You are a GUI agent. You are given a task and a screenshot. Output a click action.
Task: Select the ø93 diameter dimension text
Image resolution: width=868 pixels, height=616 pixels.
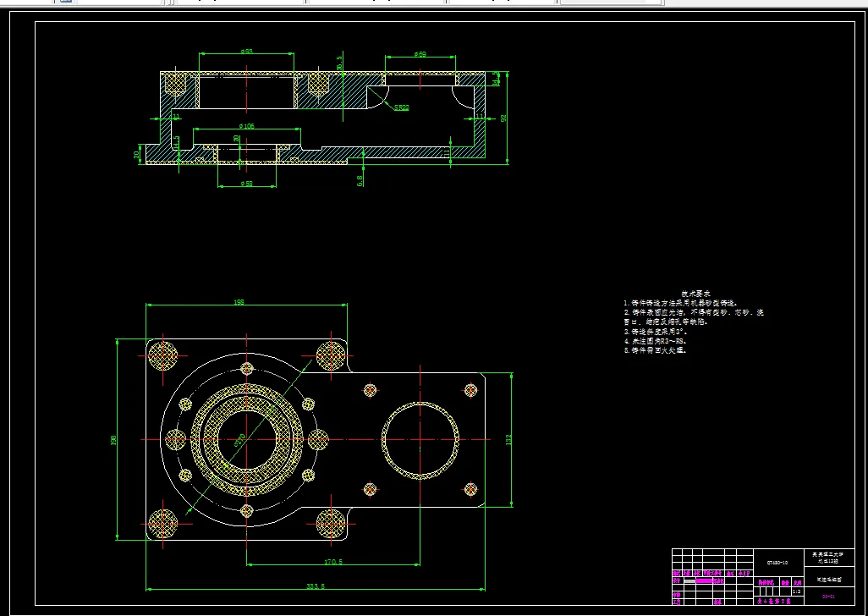[x=246, y=51]
